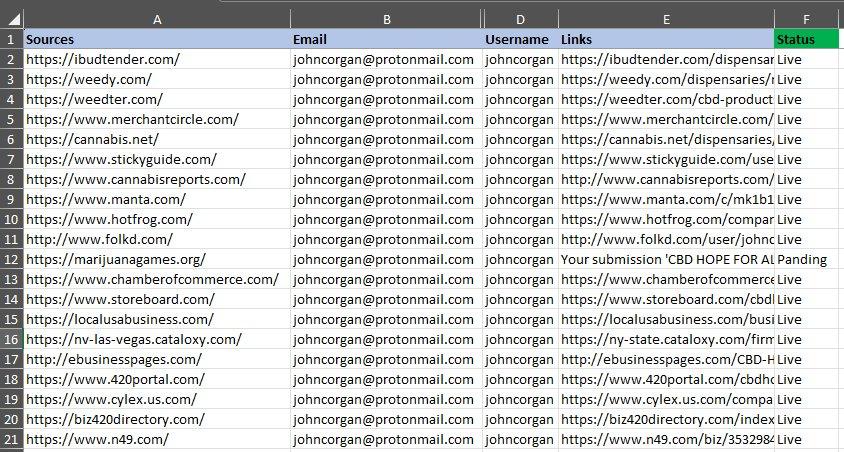The width and height of the screenshot is (844, 452).
Task: Click the Live status in row 2
Action: tap(806, 59)
